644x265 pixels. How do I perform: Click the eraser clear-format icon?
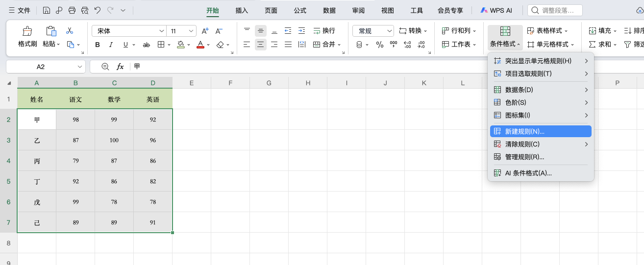pyautogui.click(x=221, y=45)
